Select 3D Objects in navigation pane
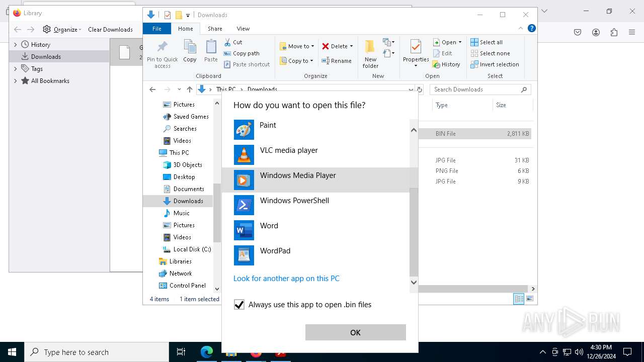Viewport: 644px width, 362px height. click(x=183, y=165)
